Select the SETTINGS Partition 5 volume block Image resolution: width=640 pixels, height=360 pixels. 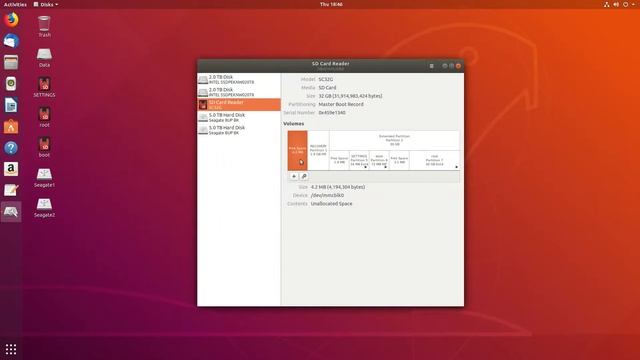[359, 160]
